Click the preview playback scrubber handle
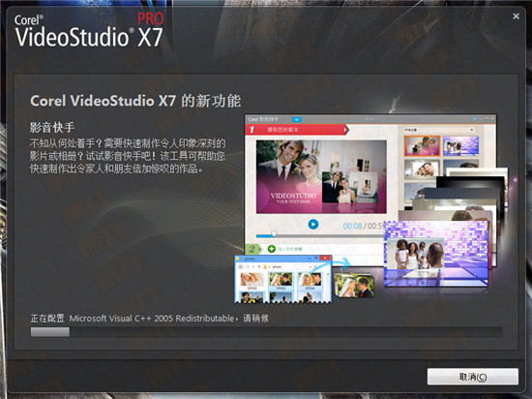Screen dimensions: 532x399 click(x=274, y=233)
